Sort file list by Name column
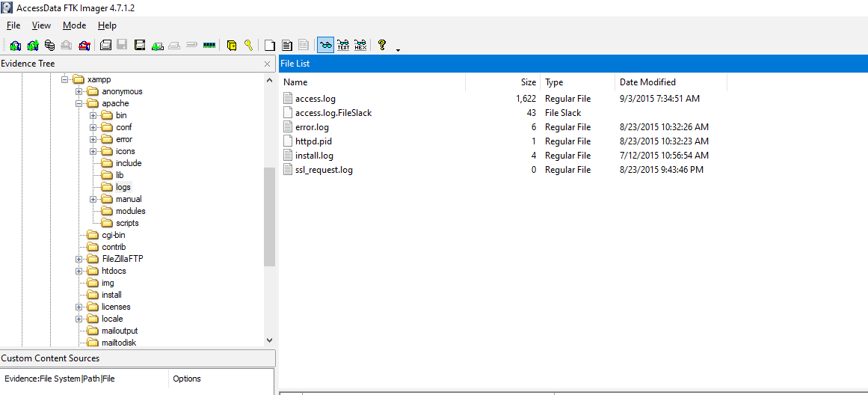 point(372,82)
